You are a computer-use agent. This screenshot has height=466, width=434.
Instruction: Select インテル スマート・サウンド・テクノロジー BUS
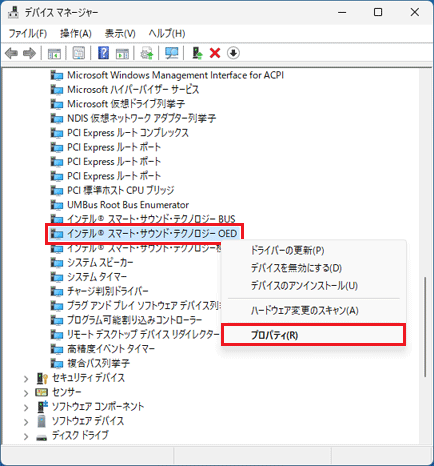pyautogui.click(x=151, y=219)
